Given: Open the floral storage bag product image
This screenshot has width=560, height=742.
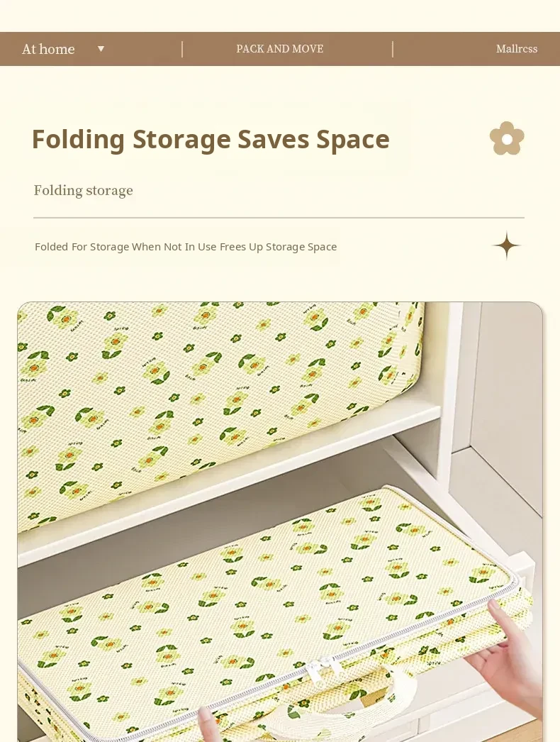Looking at the screenshot, I should 280,521.
